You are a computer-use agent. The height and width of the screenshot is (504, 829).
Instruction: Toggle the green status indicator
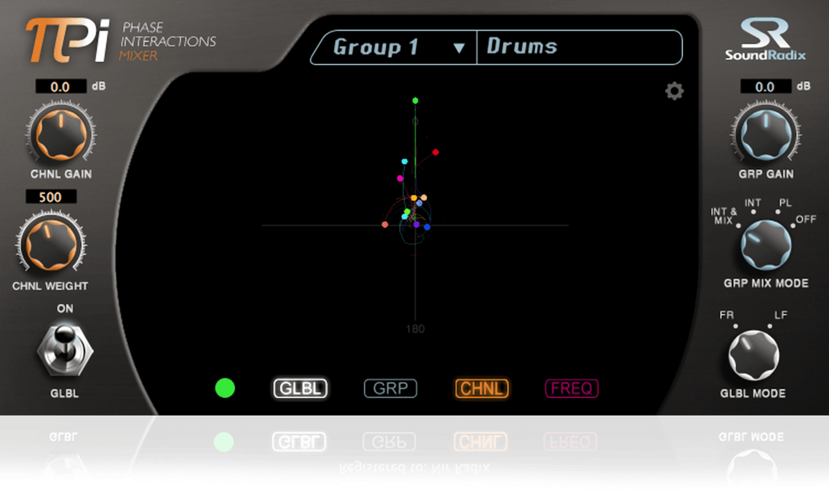[225, 388]
